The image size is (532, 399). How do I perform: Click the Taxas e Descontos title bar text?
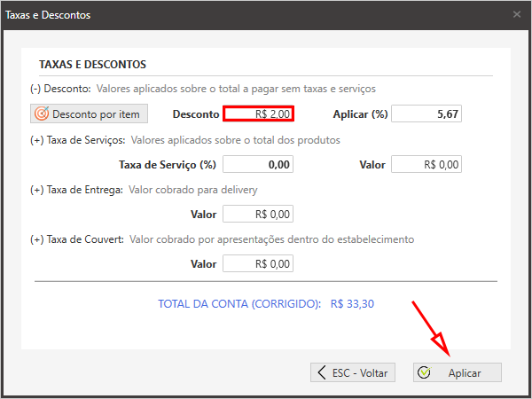48,15
